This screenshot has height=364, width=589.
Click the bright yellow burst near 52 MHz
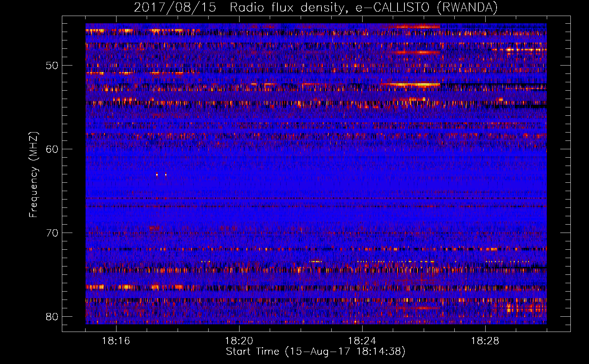(x=410, y=85)
